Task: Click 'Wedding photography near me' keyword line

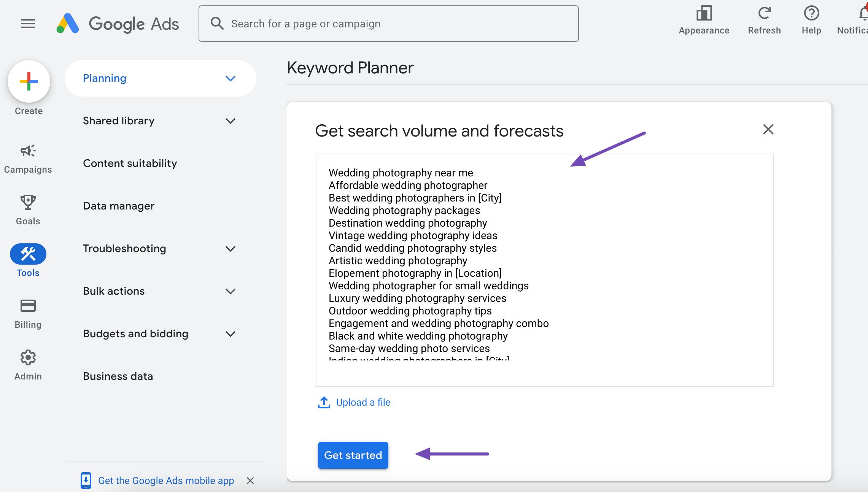Action: [x=401, y=173]
